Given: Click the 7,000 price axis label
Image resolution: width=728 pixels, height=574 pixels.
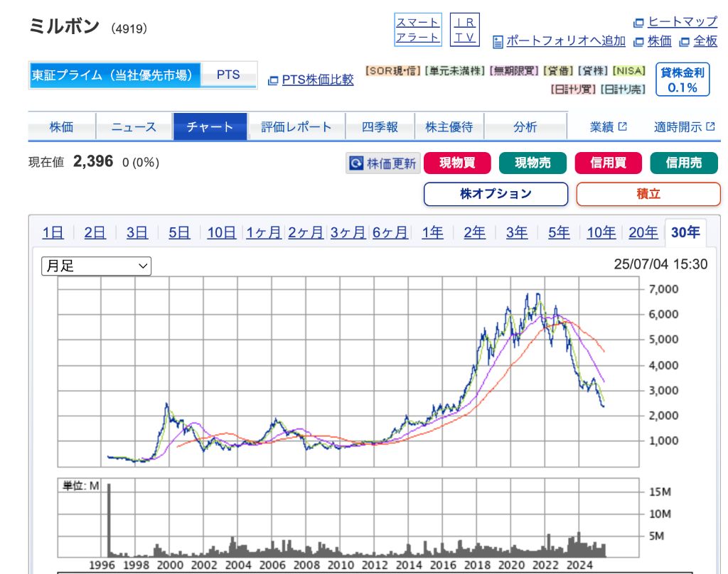Looking at the screenshot, I should point(663,290).
